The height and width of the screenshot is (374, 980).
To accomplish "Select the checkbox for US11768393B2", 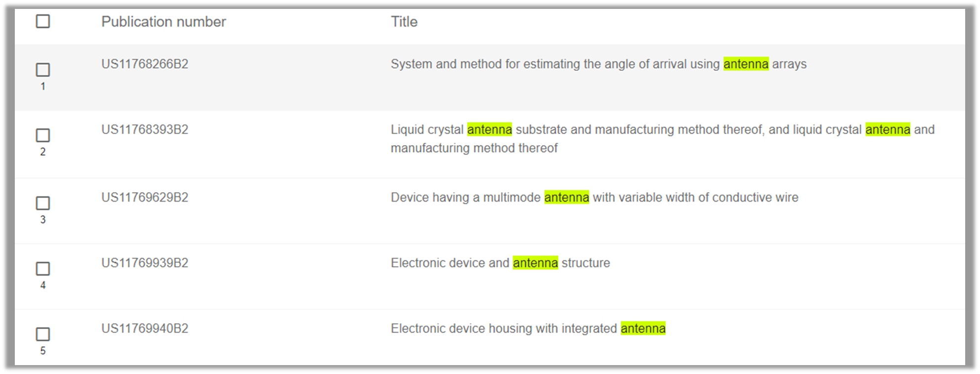I will 43,135.
